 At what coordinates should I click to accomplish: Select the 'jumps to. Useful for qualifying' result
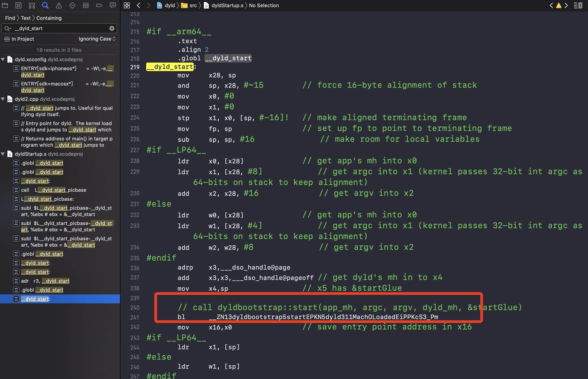pyautogui.click(x=60, y=111)
